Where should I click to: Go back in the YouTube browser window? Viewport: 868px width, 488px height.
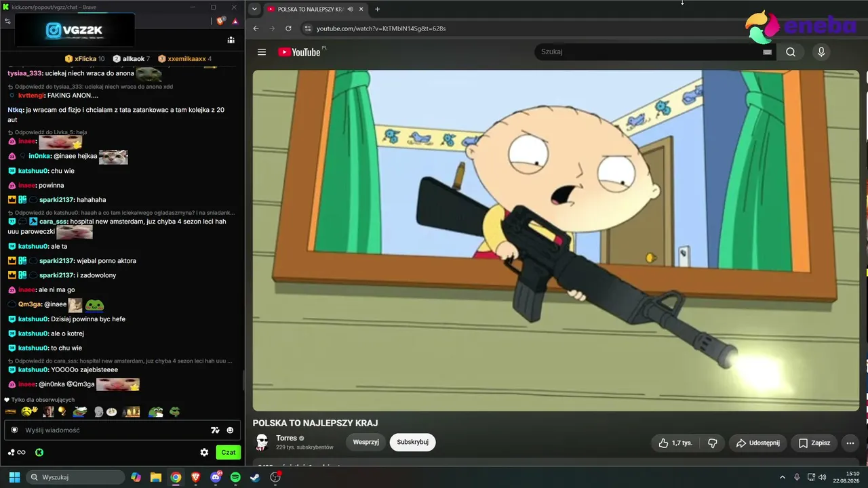coord(256,28)
